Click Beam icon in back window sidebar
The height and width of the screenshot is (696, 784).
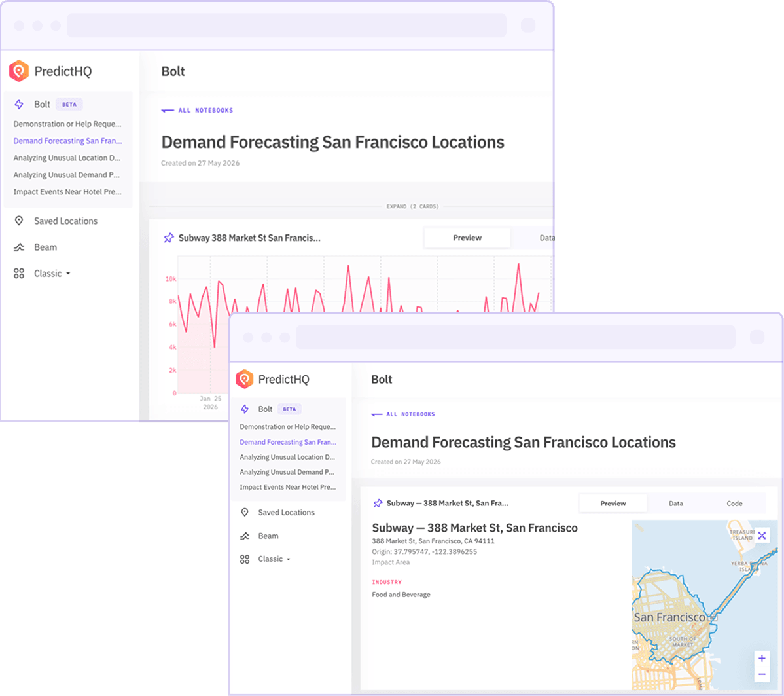(x=19, y=247)
